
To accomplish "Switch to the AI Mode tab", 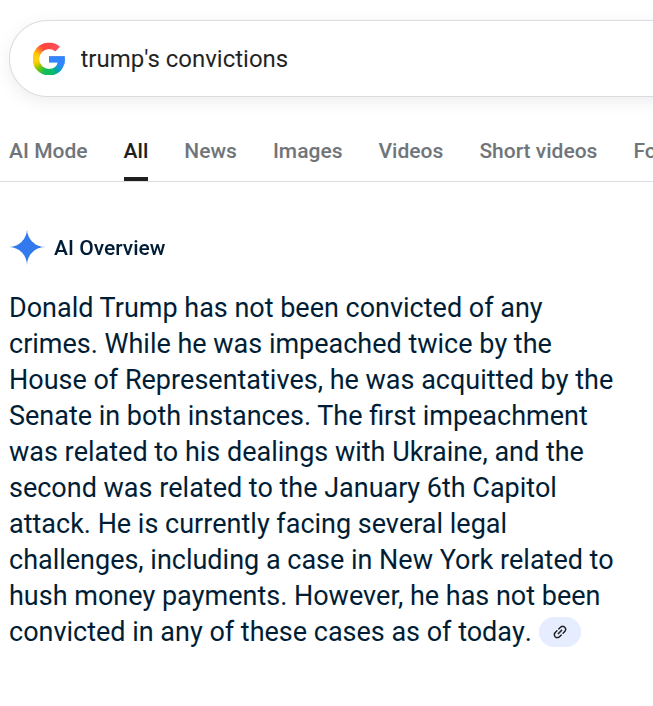I will click(x=48, y=151).
